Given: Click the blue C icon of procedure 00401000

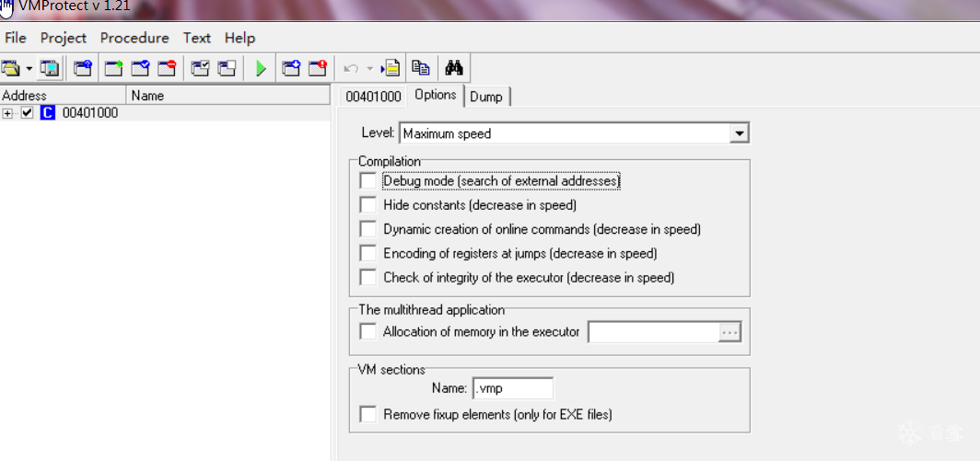Looking at the screenshot, I should [48, 113].
